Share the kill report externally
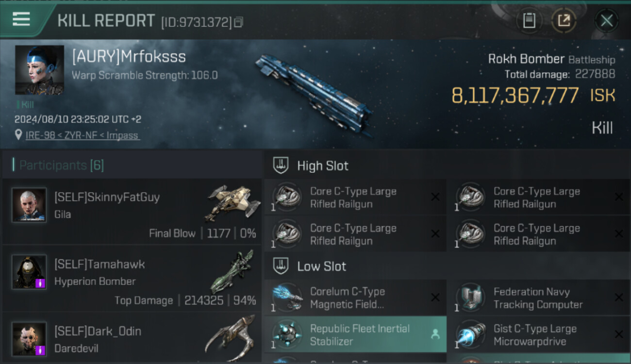631x364 pixels. [x=564, y=20]
